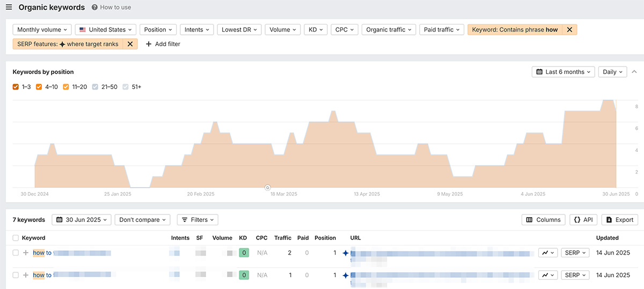Open the 30 Jun 2025 date picker
The width and height of the screenshot is (644, 289).
pos(82,220)
